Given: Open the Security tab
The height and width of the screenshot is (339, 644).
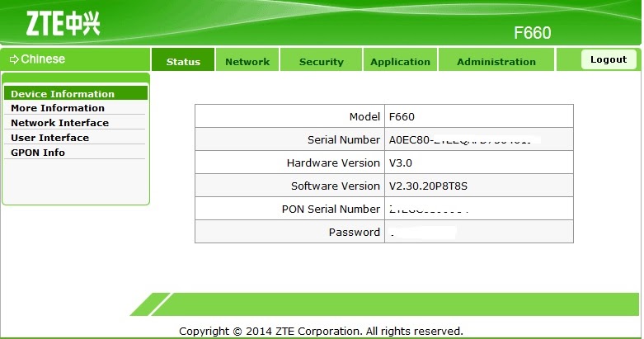Looking at the screenshot, I should pyautogui.click(x=322, y=60).
